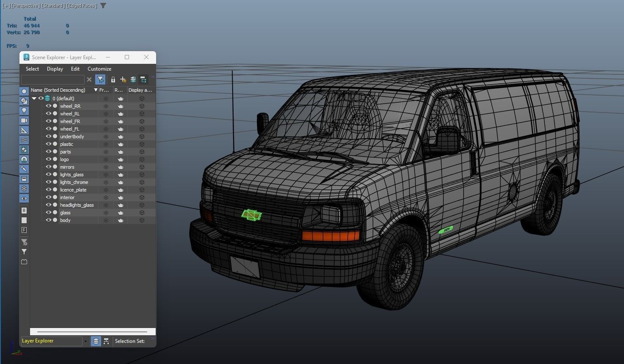Click the [Edged Faces] viewport label
624x364 pixels.
tap(83, 6)
